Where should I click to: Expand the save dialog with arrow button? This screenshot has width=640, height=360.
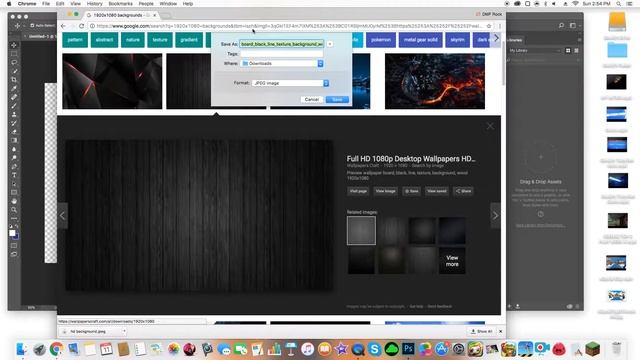(329, 44)
